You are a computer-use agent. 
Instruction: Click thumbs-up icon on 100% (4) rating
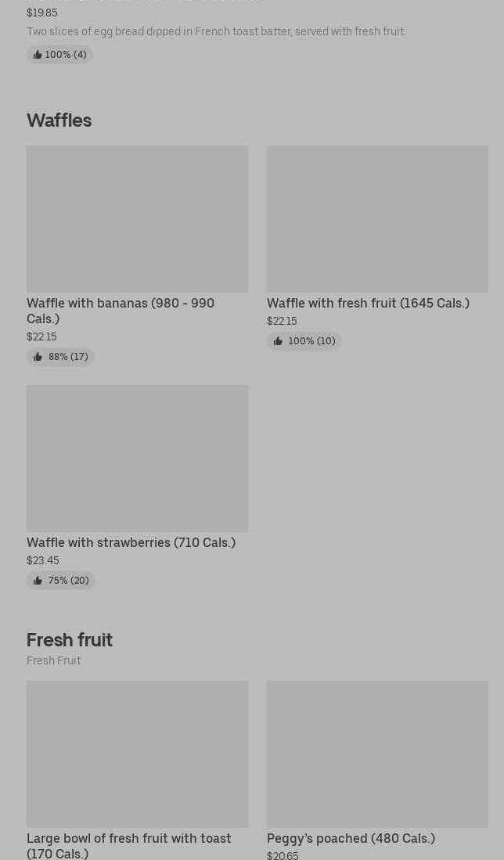[38, 55]
